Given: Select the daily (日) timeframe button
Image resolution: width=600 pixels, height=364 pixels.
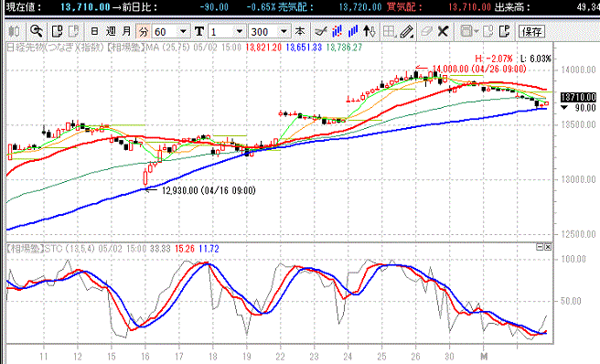Looking at the screenshot, I should pyautogui.click(x=94, y=31).
